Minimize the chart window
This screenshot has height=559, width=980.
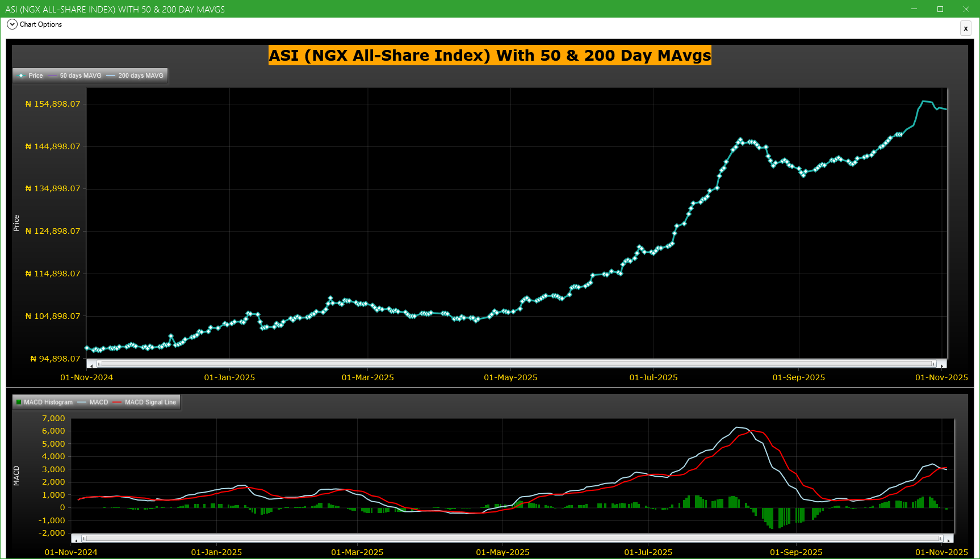[914, 9]
